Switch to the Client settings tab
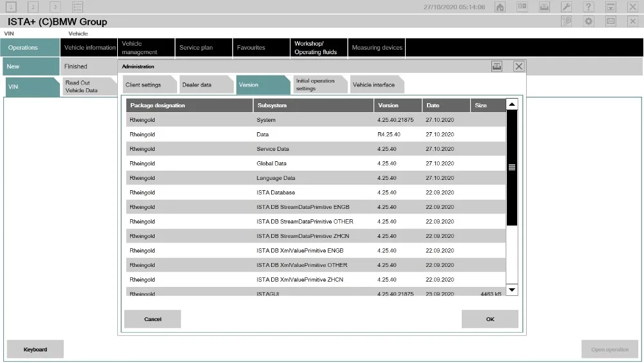This screenshot has width=644, height=363. [149, 84]
